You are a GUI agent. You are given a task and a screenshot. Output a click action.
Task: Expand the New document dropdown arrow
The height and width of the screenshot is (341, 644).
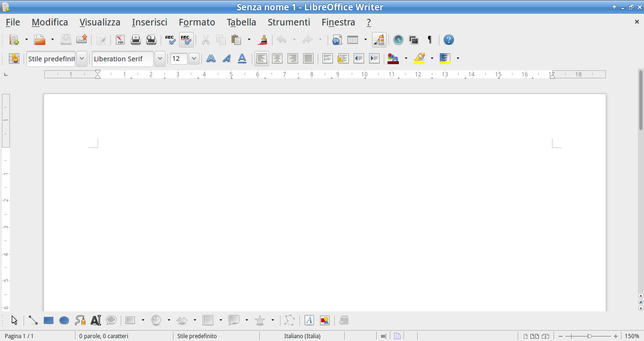(26, 40)
